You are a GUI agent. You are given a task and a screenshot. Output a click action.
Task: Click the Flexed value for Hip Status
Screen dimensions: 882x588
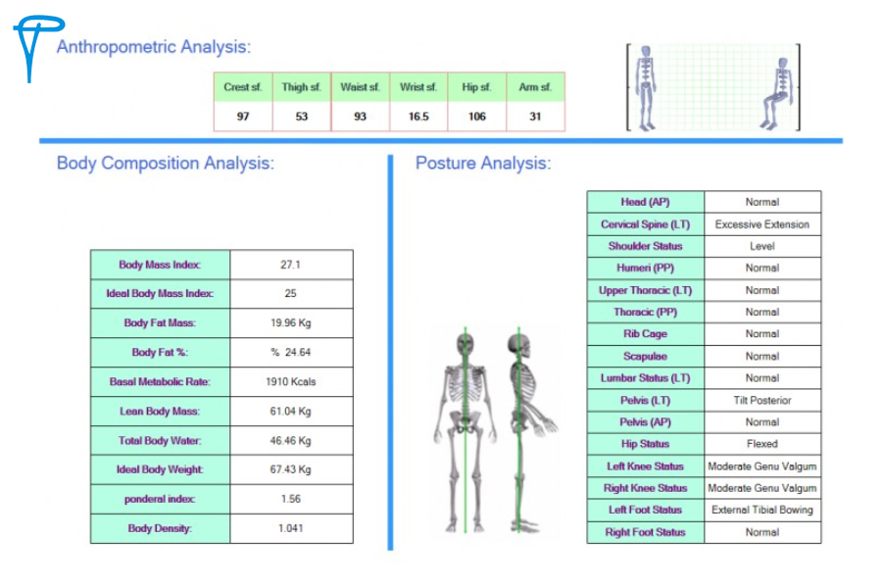click(x=762, y=444)
